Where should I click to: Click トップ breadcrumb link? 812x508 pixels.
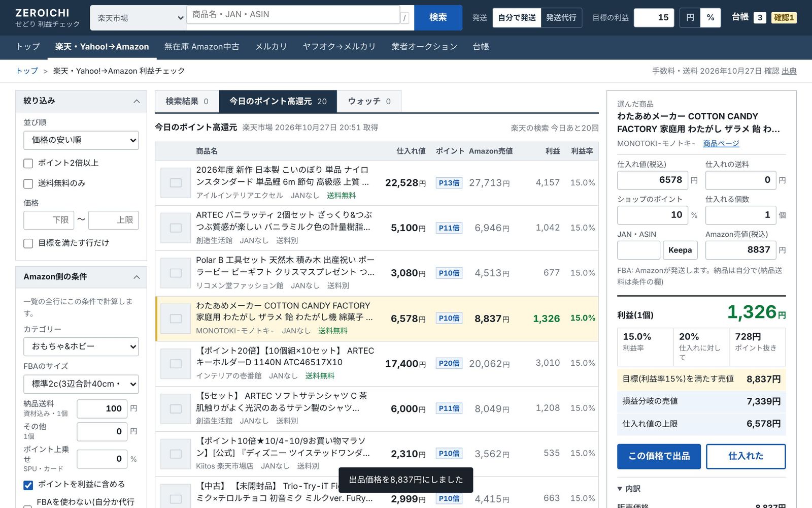[27, 71]
